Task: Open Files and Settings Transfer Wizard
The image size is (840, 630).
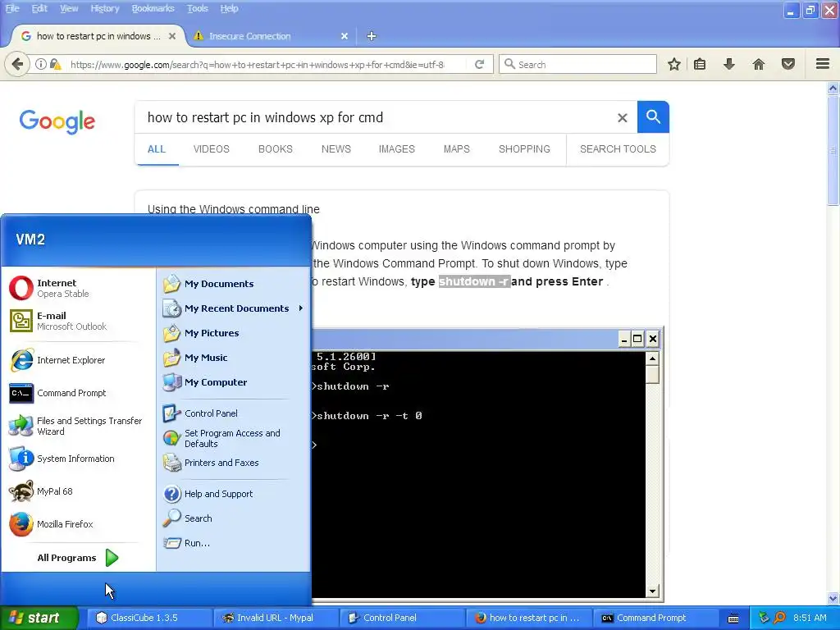Action: [x=78, y=426]
